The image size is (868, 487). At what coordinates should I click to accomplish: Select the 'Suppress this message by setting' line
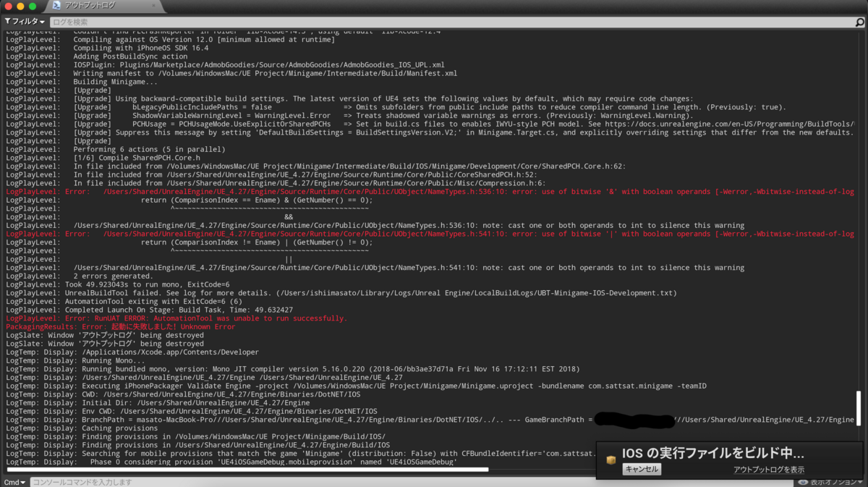click(430, 132)
